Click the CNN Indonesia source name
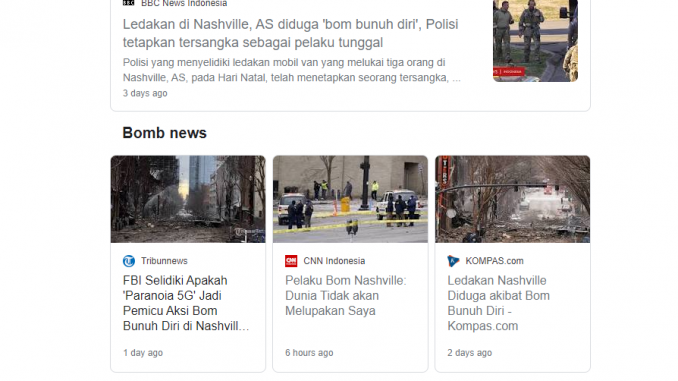The height and width of the screenshot is (381, 678). pos(334,261)
